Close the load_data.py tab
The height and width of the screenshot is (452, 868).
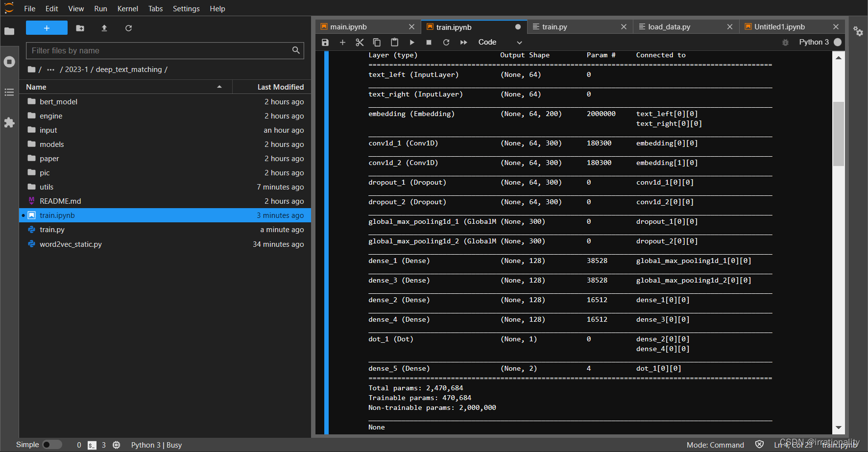(730, 27)
